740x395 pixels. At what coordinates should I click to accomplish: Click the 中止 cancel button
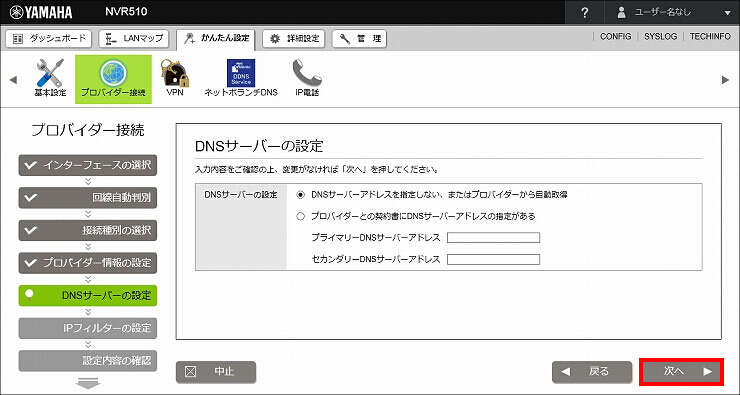[216, 372]
